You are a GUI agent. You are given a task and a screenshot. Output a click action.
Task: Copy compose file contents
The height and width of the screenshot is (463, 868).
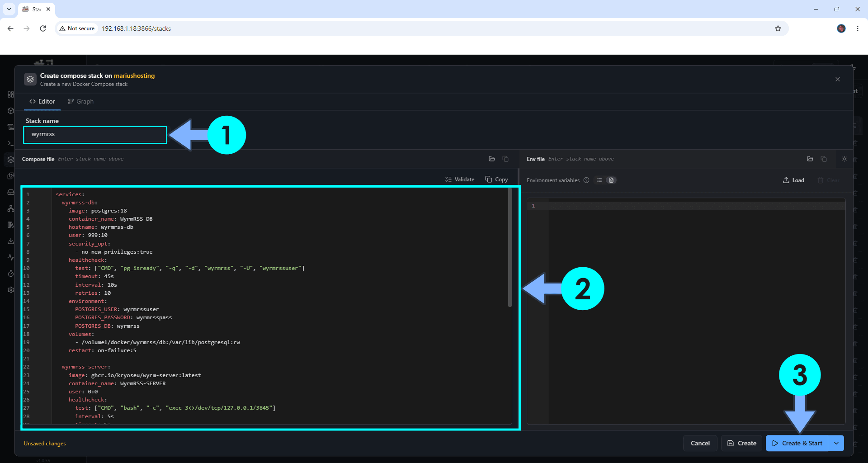(496, 180)
